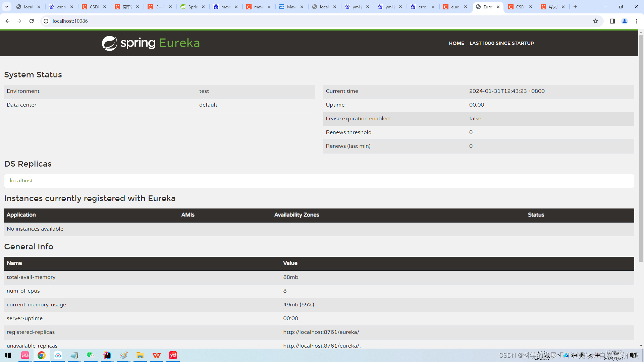This screenshot has width=644, height=362.
Task: Open Baidu Netdisk from the taskbar
Action: click(x=58, y=355)
